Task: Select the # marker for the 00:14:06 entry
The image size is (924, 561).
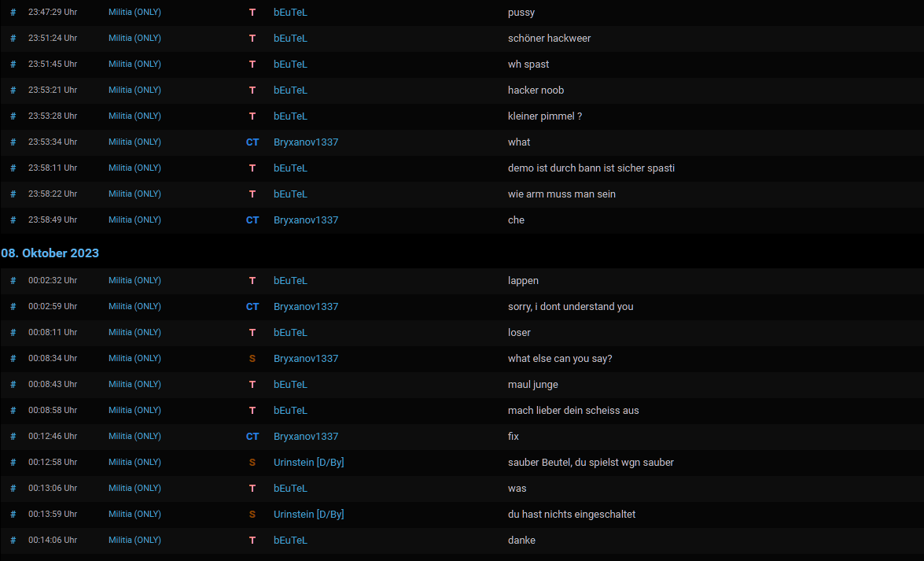Action: pyautogui.click(x=13, y=541)
